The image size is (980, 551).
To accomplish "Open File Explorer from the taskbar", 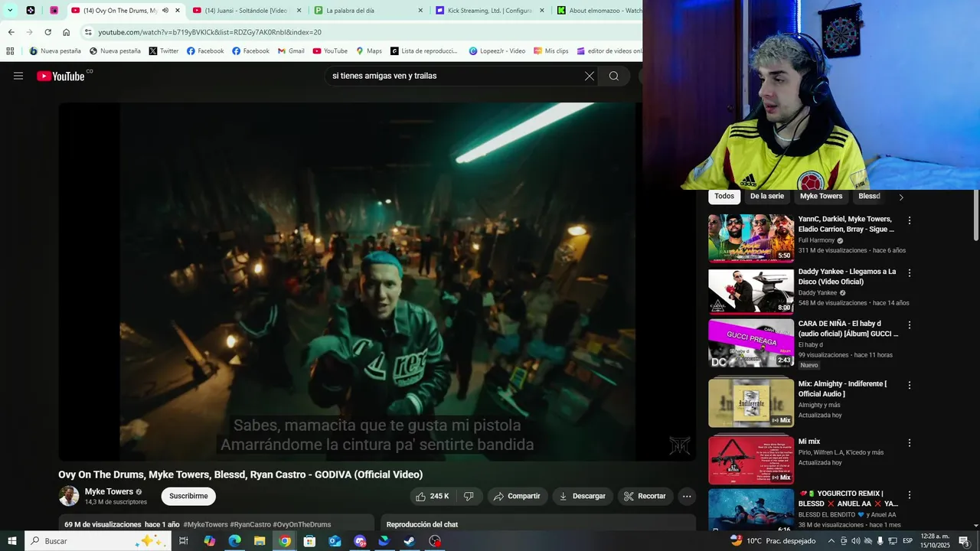I will pyautogui.click(x=260, y=541).
